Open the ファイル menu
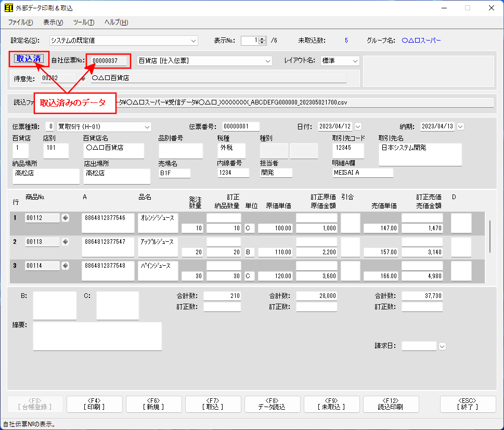This screenshot has width=504, height=430. [x=21, y=22]
